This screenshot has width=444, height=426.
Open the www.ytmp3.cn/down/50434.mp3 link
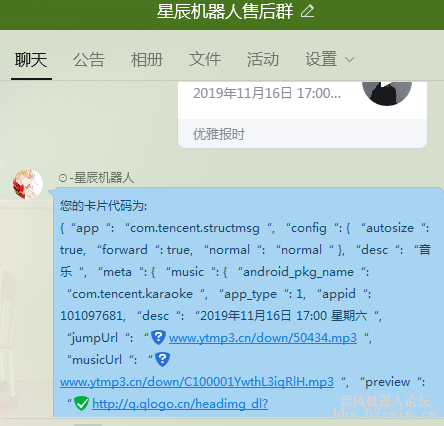point(263,338)
